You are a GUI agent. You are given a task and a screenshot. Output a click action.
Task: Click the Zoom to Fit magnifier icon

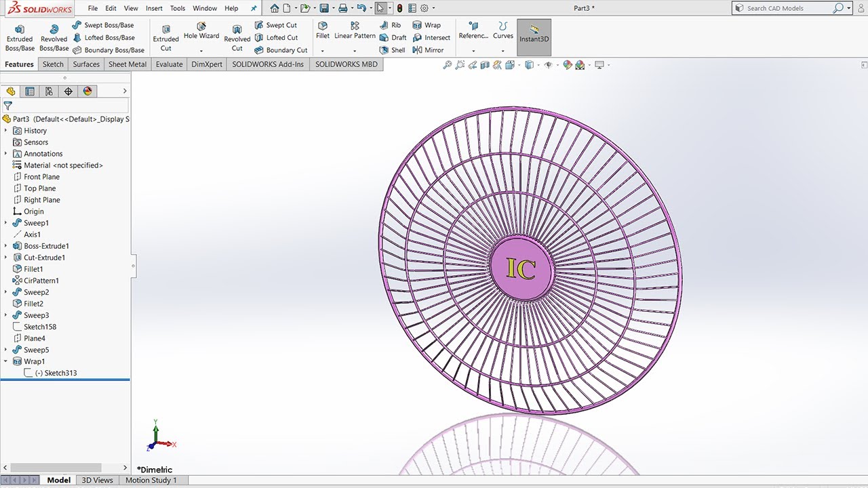tap(447, 65)
